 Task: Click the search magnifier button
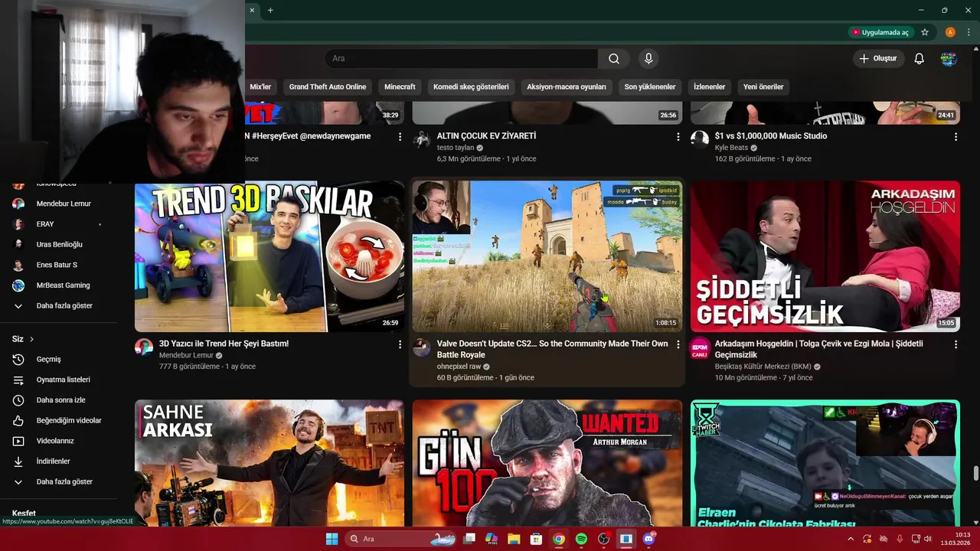point(614,59)
